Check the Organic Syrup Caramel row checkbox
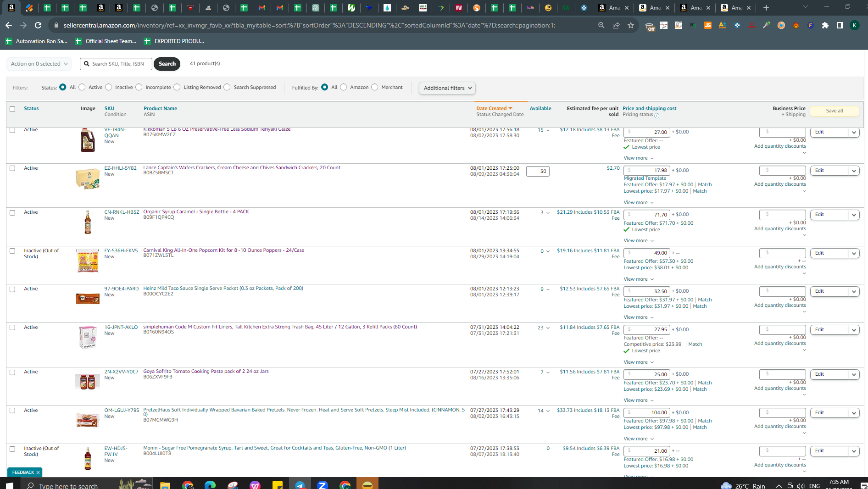This screenshot has height=489, width=868. coord(12,213)
